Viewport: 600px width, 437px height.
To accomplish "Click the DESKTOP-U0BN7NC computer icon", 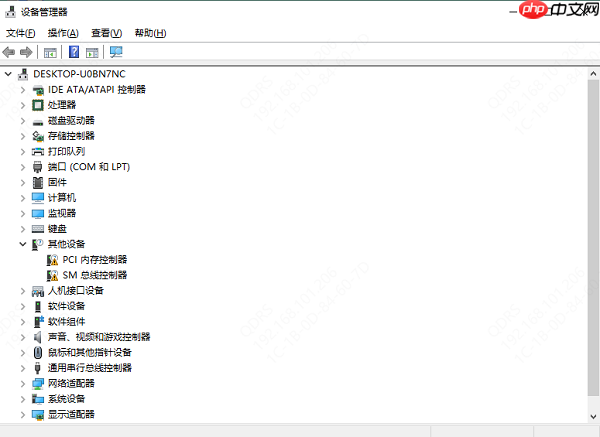I will click(x=23, y=74).
